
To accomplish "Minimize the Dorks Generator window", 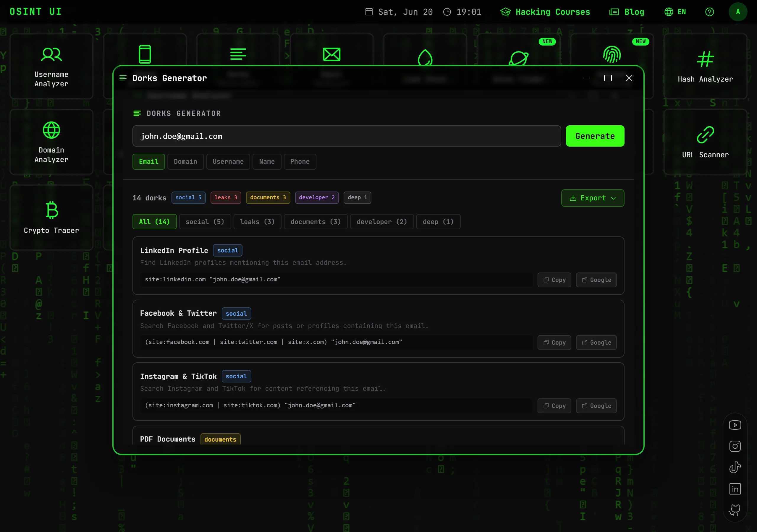I will 587,78.
